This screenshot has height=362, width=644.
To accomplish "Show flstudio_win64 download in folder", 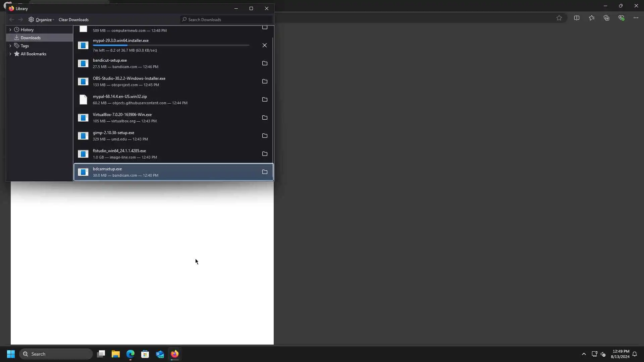I will pos(264,154).
